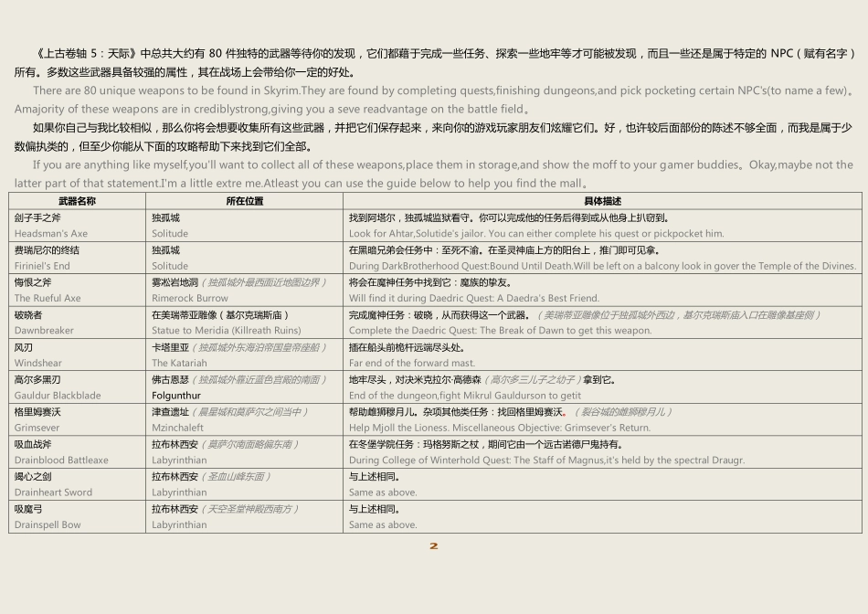
Task: Click the Chinese name 破晓者
Action: (x=28, y=315)
